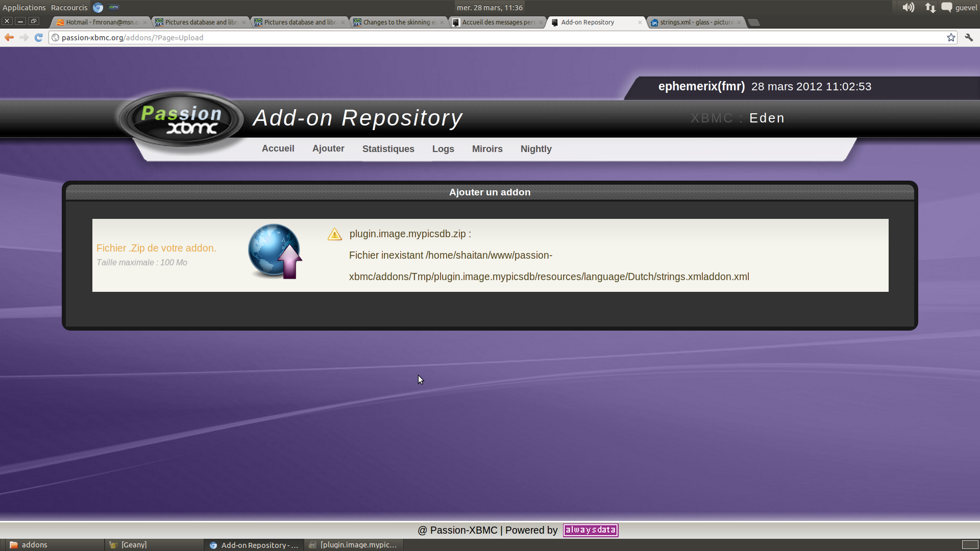
Task: Open the Miroirs page link
Action: pos(487,149)
